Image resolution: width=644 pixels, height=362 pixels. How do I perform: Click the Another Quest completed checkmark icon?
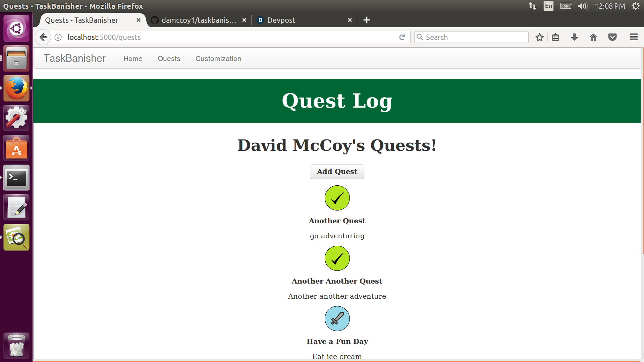coord(337,198)
